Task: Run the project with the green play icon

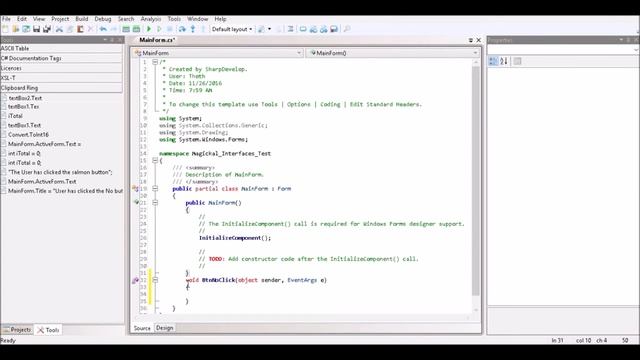Action: (x=149, y=29)
